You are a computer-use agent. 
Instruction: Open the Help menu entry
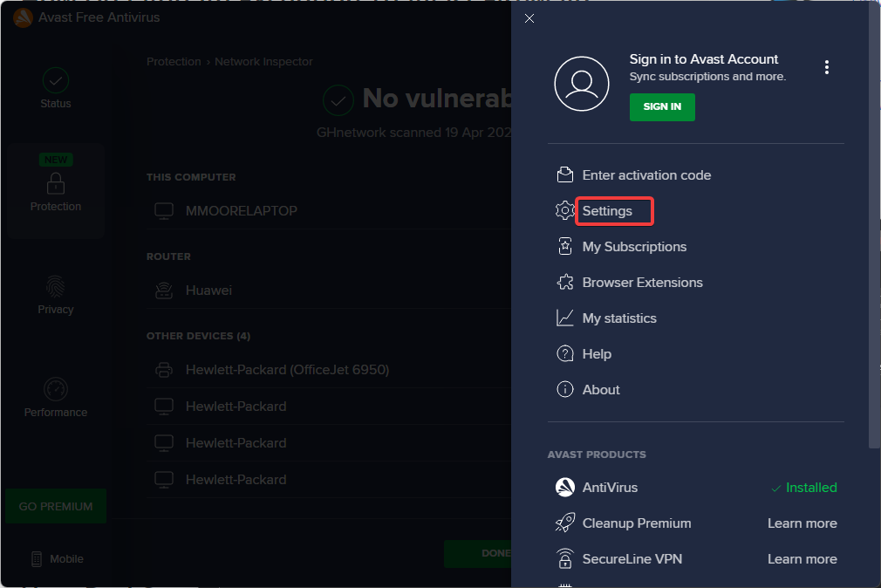tap(597, 354)
